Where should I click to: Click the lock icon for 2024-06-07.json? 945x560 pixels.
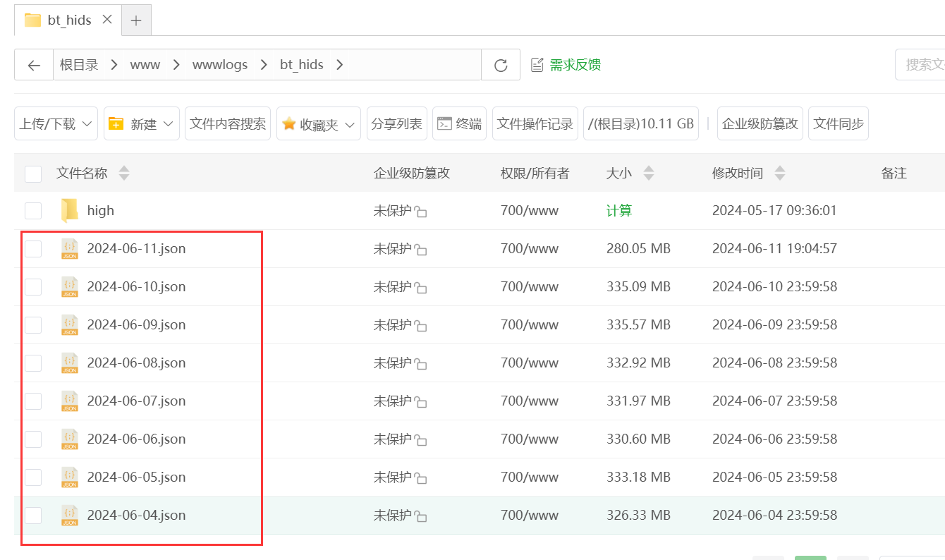point(420,402)
